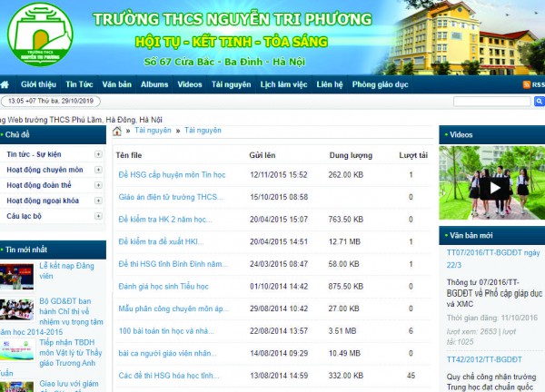Open the Albums menu item
This screenshot has height=392, width=545.
click(x=154, y=84)
